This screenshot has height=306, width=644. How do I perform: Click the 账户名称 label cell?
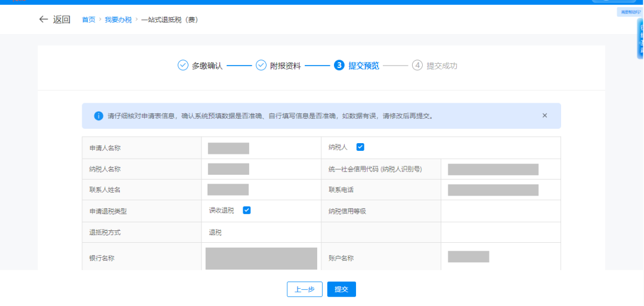pyautogui.click(x=381, y=258)
